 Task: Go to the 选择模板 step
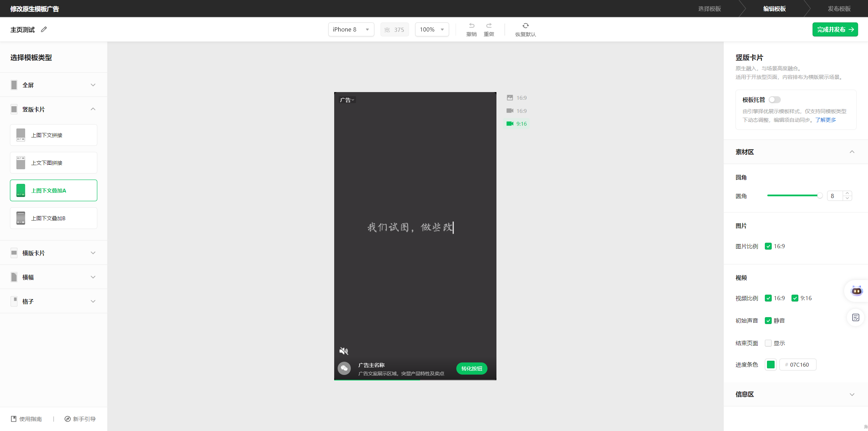pyautogui.click(x=709, y=9)
